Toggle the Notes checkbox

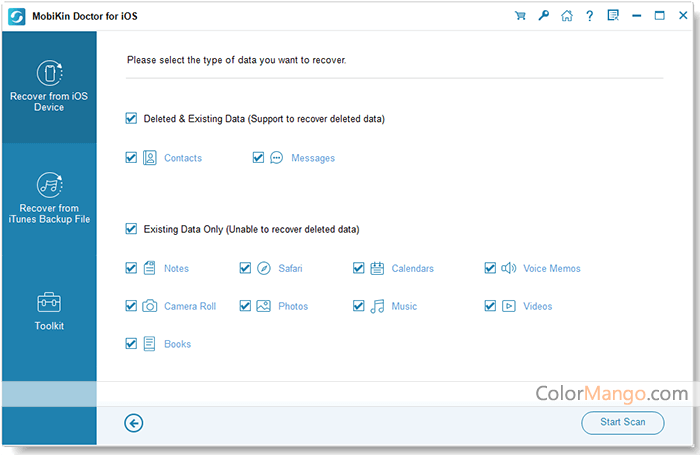point(131,268)
